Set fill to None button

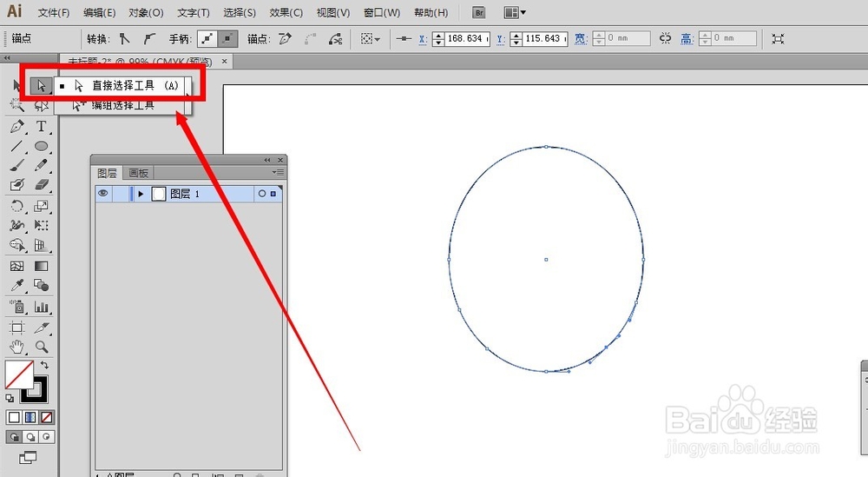coord(47,417)
